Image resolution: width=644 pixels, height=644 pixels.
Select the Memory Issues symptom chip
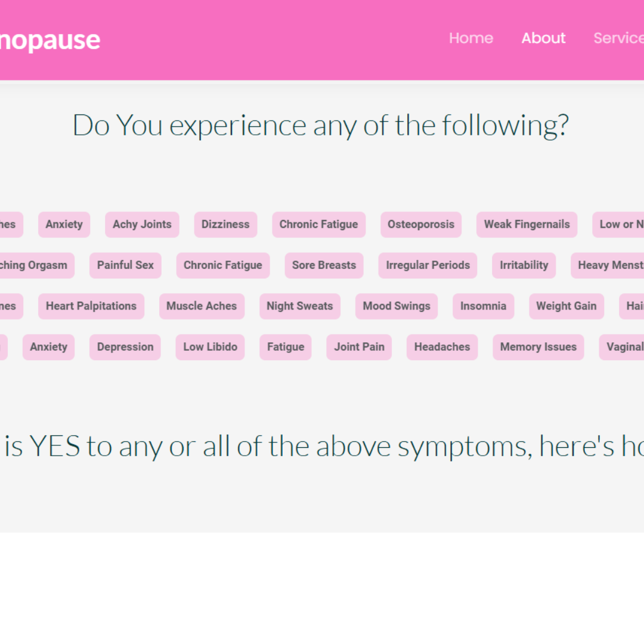pos(538,346)
